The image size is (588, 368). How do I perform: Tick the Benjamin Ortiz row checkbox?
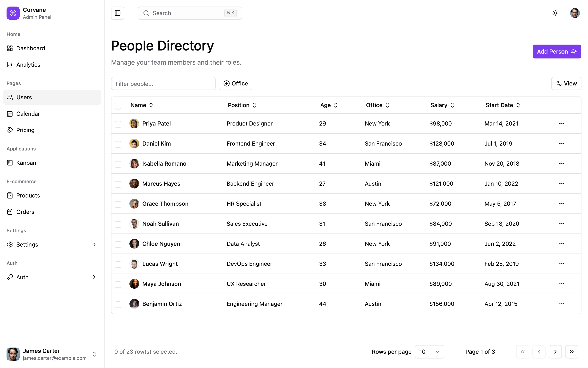[118, 304]
